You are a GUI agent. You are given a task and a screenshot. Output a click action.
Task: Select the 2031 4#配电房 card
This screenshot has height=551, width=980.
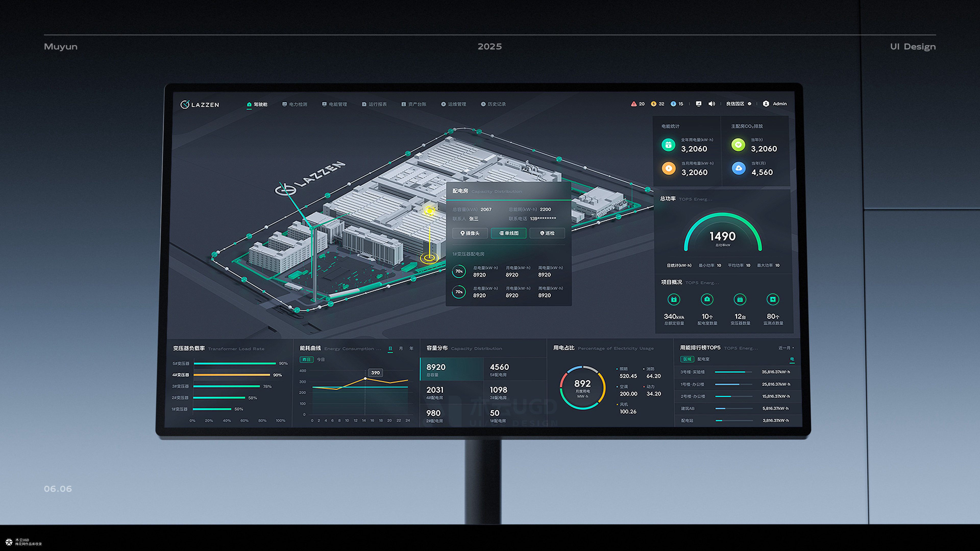(x=451, y=392)
